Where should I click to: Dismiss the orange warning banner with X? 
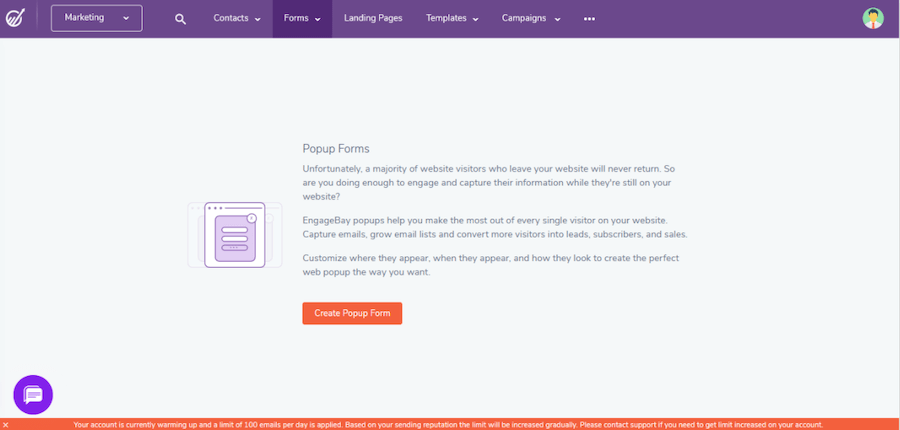tap(6, 425)
